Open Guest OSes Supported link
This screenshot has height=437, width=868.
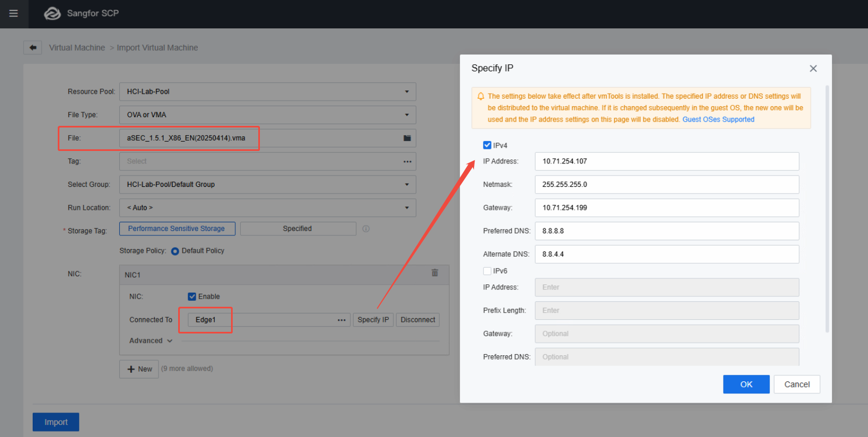click(718, 120)
